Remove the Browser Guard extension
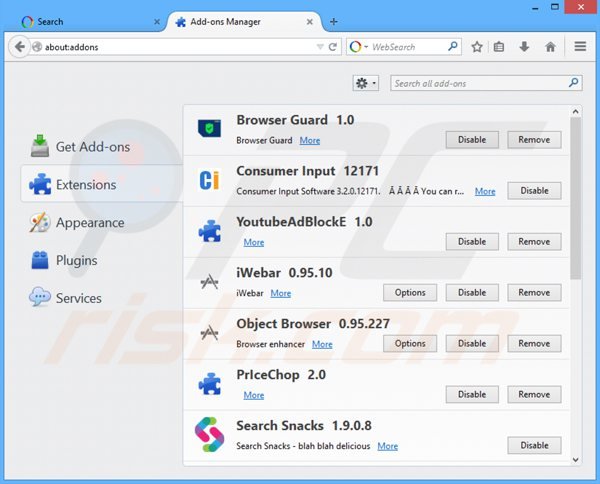This screenshot has height=484, width=600. coord(534,140)
